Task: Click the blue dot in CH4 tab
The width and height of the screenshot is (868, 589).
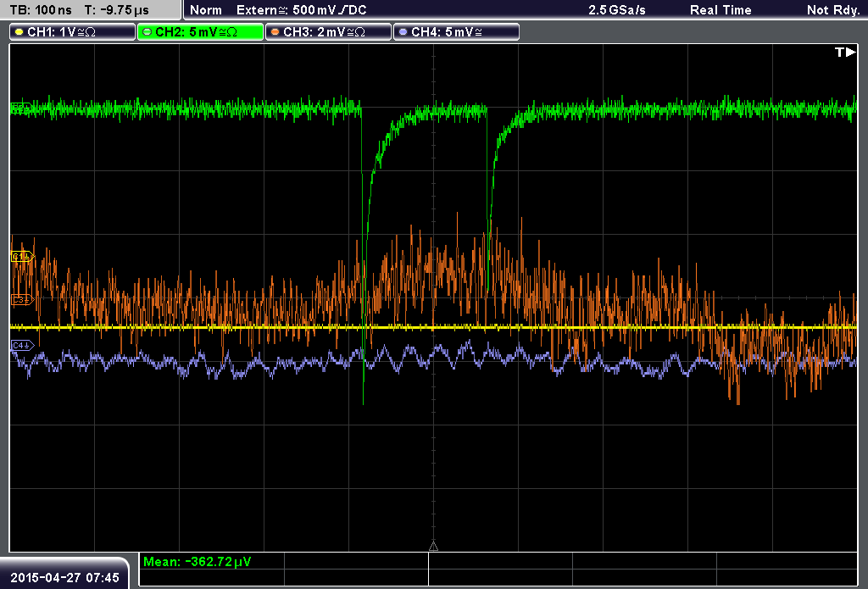Action: click(403, 32)
